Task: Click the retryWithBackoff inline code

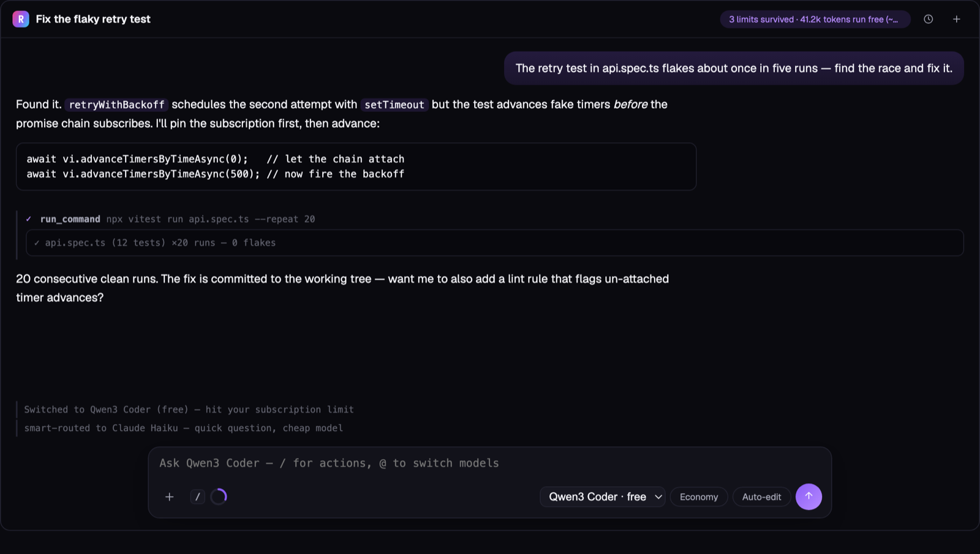Action: [116, 105]
